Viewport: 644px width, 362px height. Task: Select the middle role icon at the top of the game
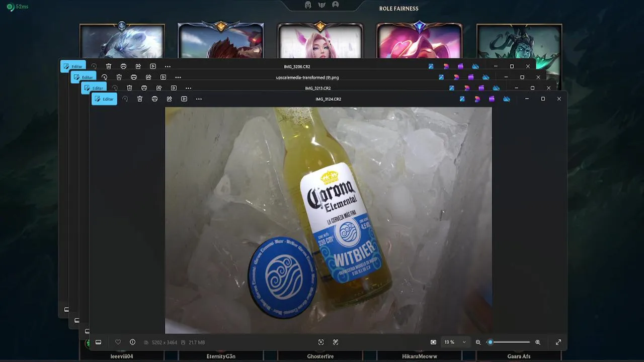(322, 5)
